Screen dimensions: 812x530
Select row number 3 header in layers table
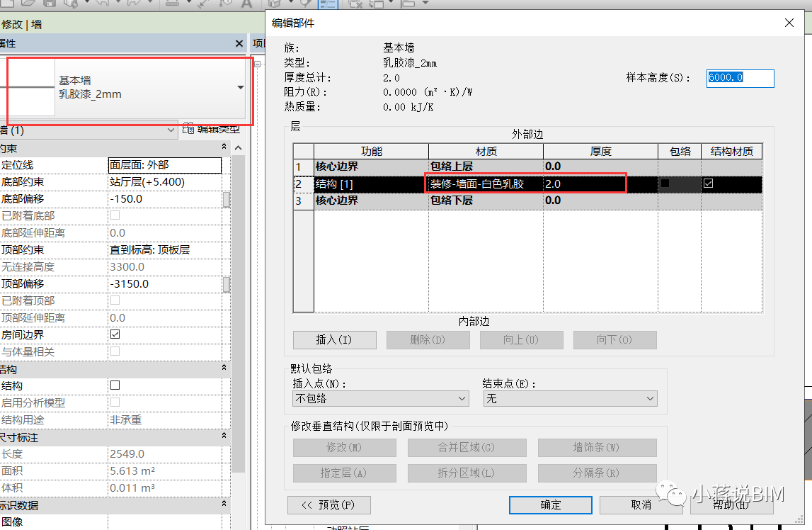304,201
